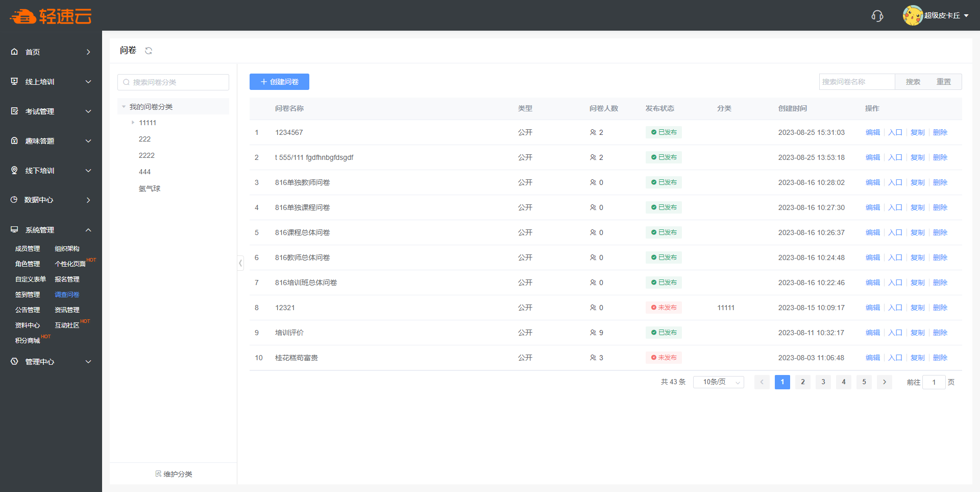Image resolution: width=980 pixels, height=492 pixels.
Task: Click the Pikachu user avatar
Action: coord(912,15)
